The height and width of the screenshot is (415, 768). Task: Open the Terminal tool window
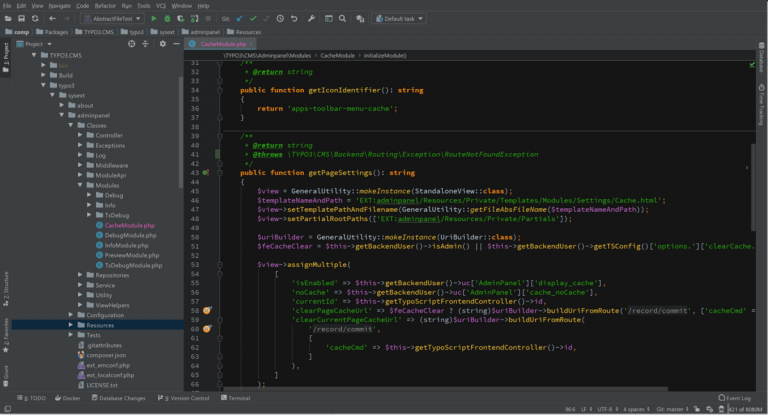click(x=238, y=397)
